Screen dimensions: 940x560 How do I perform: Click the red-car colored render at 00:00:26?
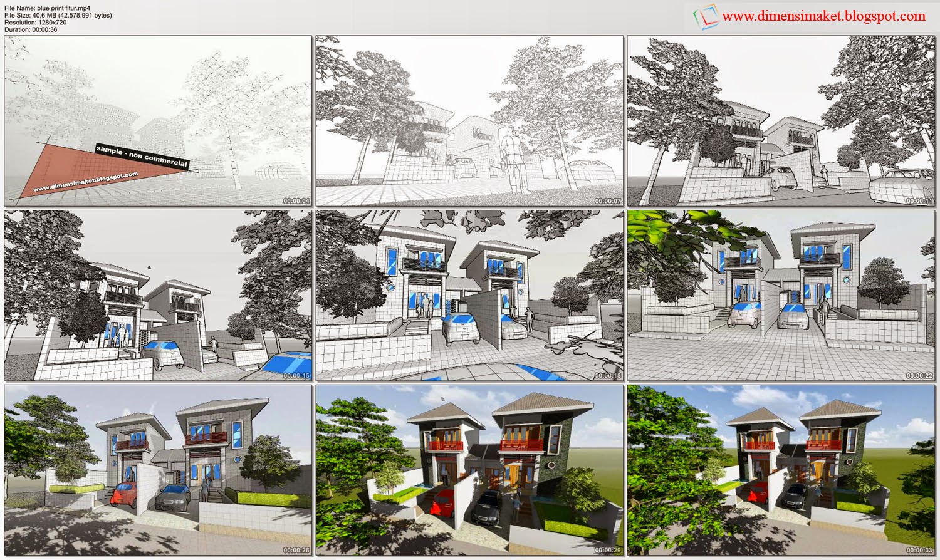click(157, 470)
